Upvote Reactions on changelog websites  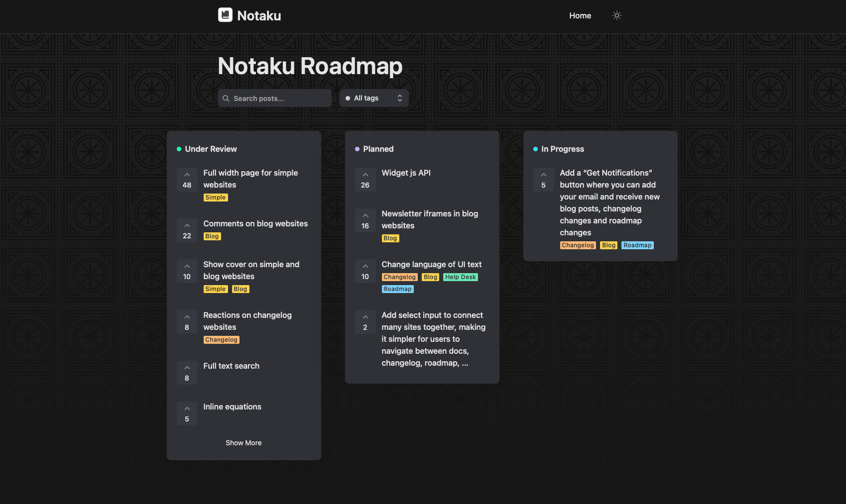(187, 322)
